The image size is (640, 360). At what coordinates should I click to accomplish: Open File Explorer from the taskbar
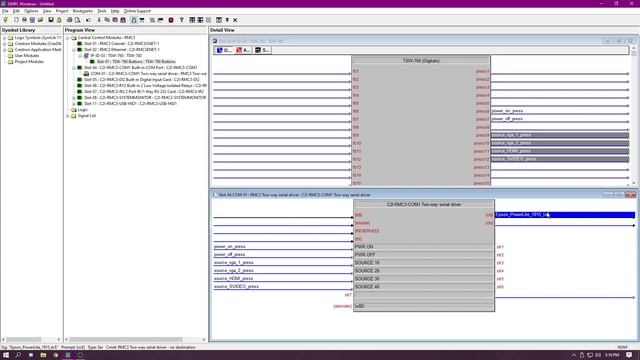(x=43, y=355)
